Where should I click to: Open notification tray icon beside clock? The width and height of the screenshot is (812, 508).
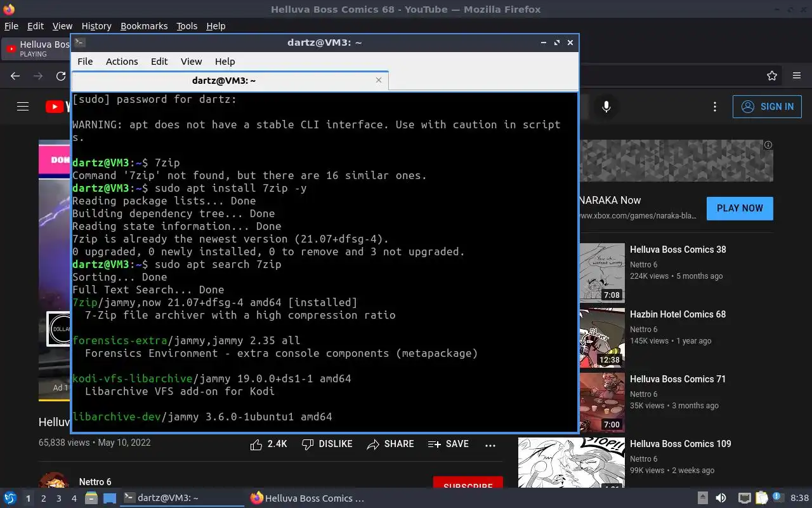tap(777, 498)
